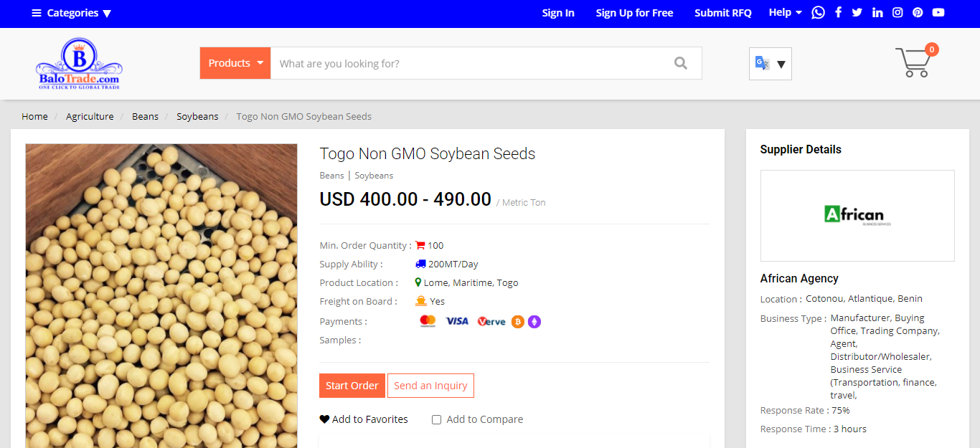
Task: Open Instagram icon in top bar
Action: 897,12
